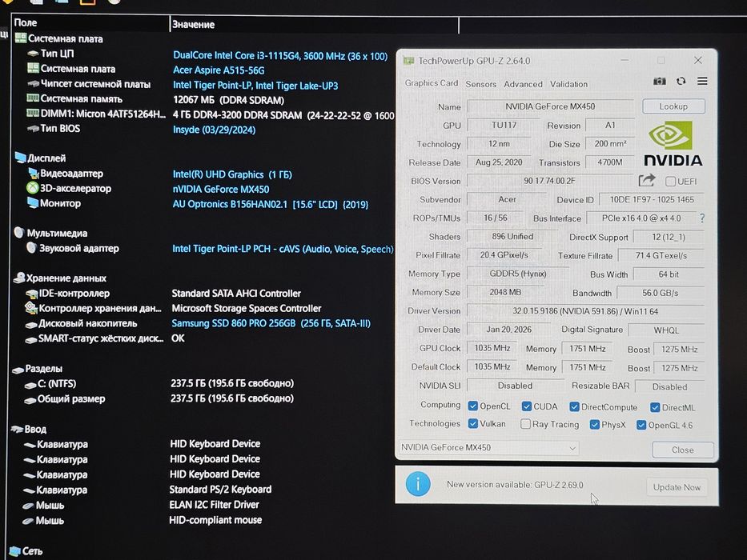Click the Системная память memory icon
Screen dimensions: 747x560
click(32, 98)
